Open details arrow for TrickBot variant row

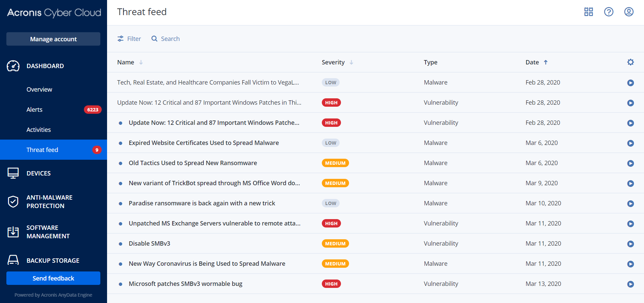point(631,183)
